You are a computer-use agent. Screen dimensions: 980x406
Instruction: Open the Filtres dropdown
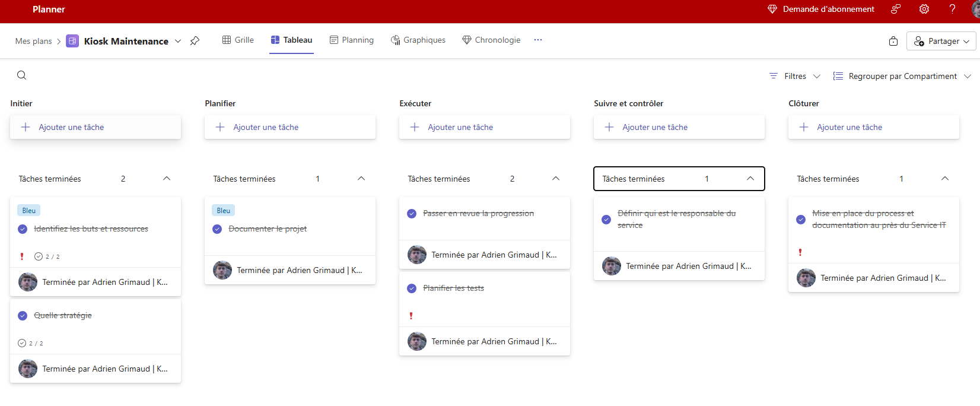coord(795,76)
